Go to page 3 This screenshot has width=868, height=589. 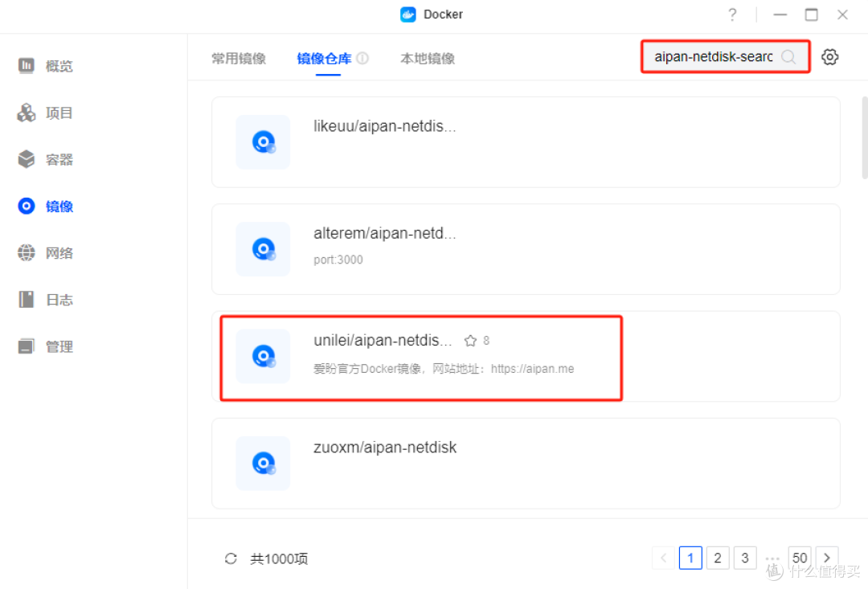tap(745, 558)
